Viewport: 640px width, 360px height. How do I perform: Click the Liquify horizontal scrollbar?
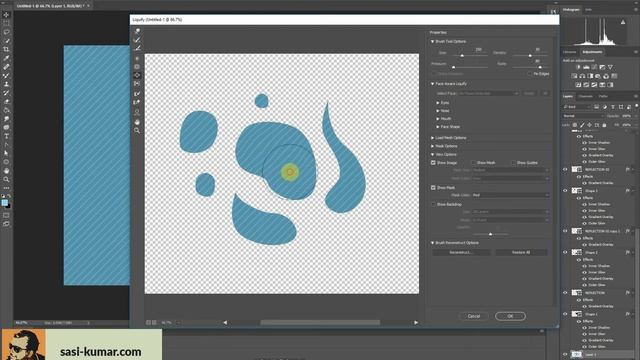pyautogui.click(x=320, y=323)
